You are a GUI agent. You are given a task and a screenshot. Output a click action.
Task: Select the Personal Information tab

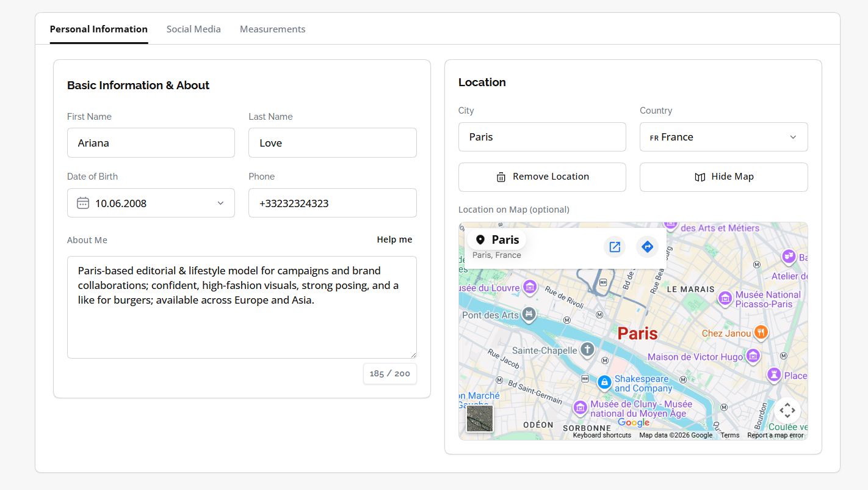99,29
